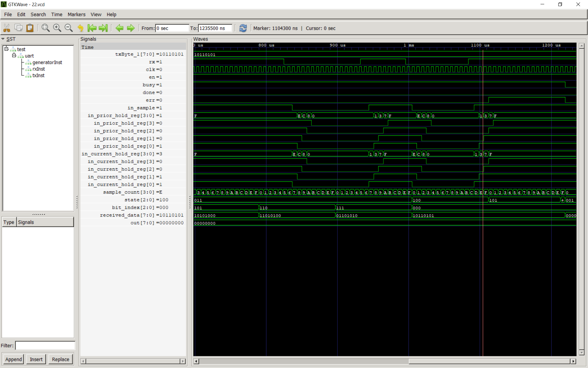Screen dimensions: 588x368
Task: Click the waves horizontal scrollbar thumb
Action: [x=489, y=361]
